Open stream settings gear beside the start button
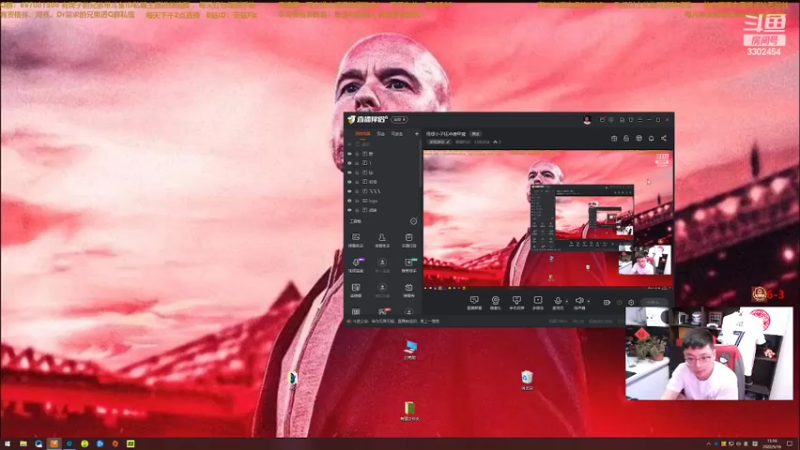This screenshot has height=450, width=800. pos(631,303)
